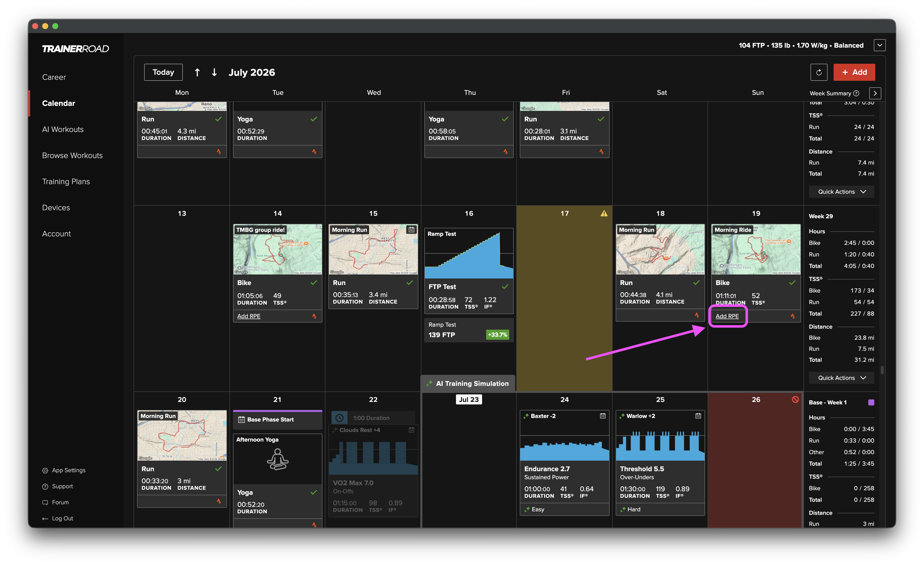Click Add RPE on TMBG group ride
This screenshot has width=924, height=565.
[x=249, y=316]
